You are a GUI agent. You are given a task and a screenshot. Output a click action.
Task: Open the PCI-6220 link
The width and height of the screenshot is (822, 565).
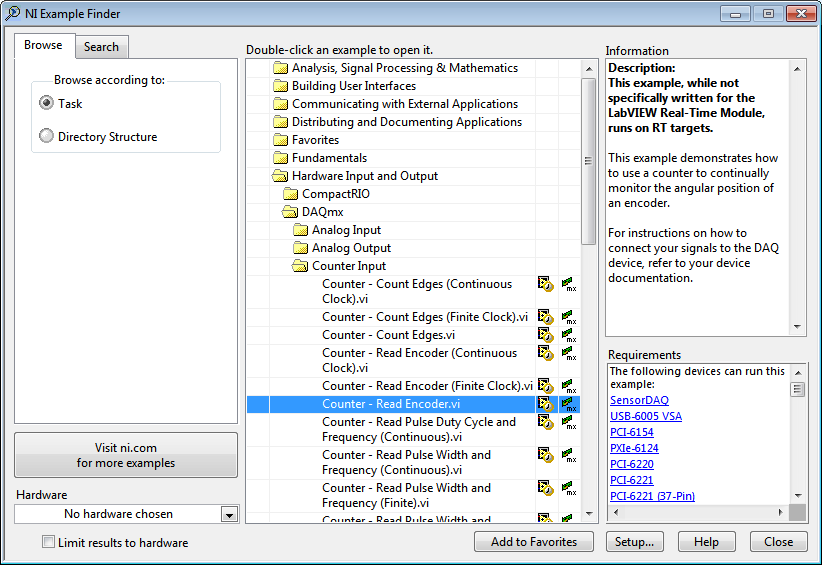point(632,464)
